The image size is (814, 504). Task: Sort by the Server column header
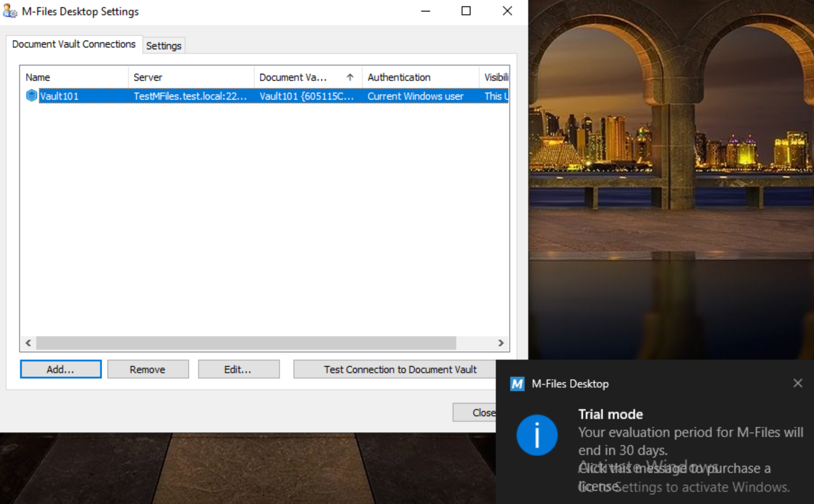point(191,77)
